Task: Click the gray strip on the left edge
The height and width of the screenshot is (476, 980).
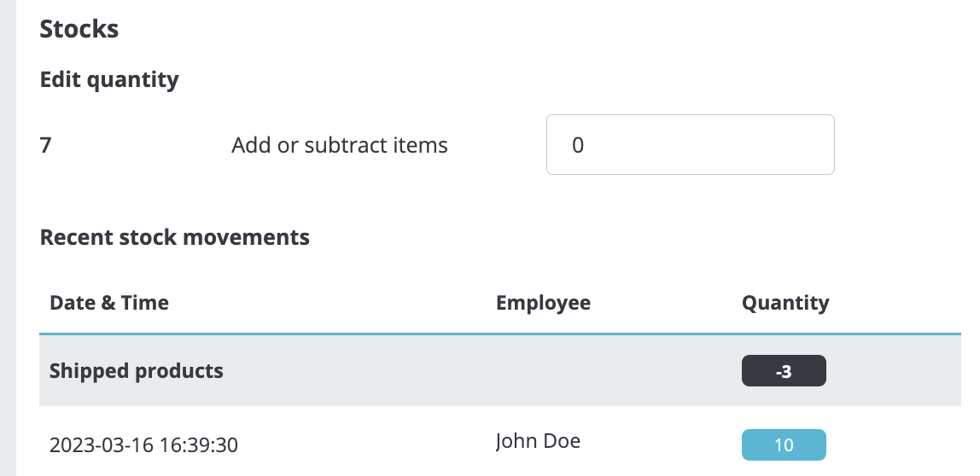Action: pyautogui.click(x=8, y=239)
